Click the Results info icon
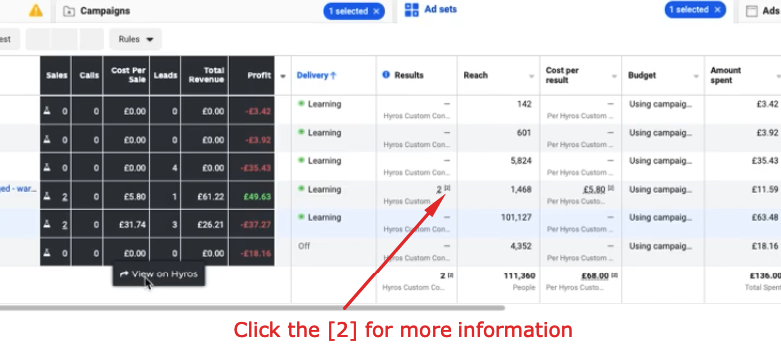This screenshot has height=364, width=781. click(x=386, y=75)
